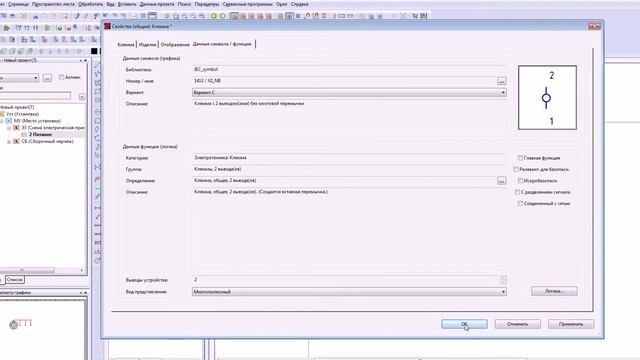640x360 pixels.
Task: Switch to the display (Отображение) tab
Action: pyautogui.click(x=175, y=44)
